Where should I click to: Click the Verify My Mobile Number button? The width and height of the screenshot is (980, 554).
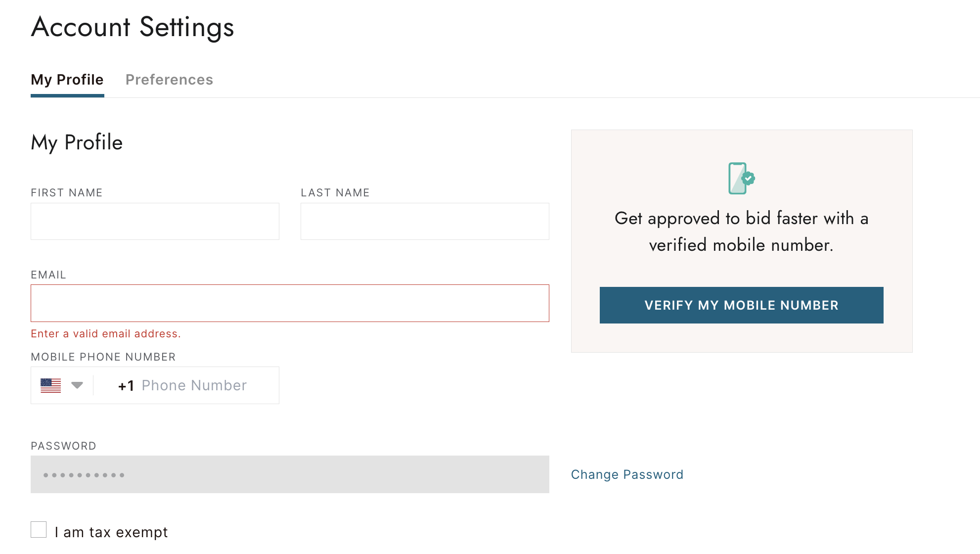(x=741, y=305)
